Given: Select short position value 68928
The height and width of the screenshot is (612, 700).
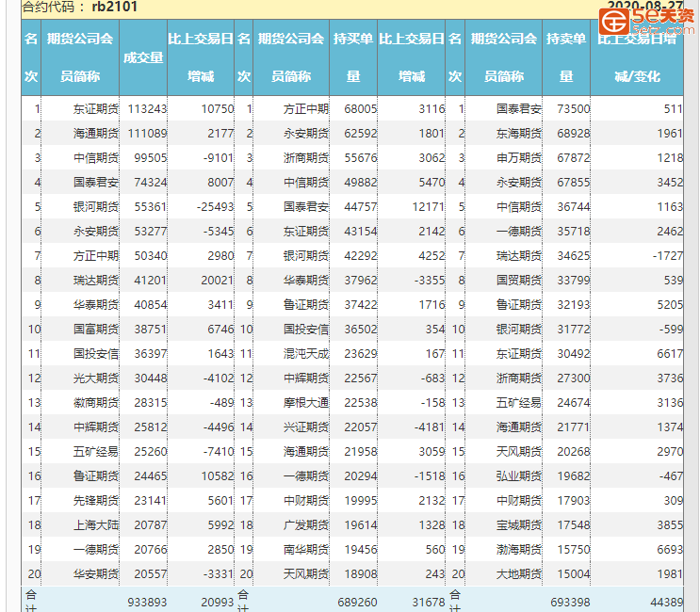Looking at the screenshot, I should (573, 134).
